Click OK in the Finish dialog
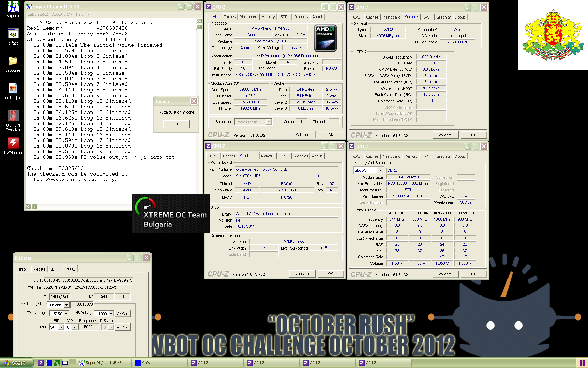The height and width of the screenshot is (368, 588). click(176, 124)
